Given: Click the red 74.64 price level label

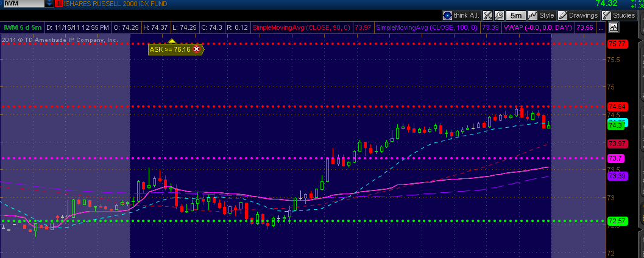Looking at the screenshot, I should click(x=617, y=106).
